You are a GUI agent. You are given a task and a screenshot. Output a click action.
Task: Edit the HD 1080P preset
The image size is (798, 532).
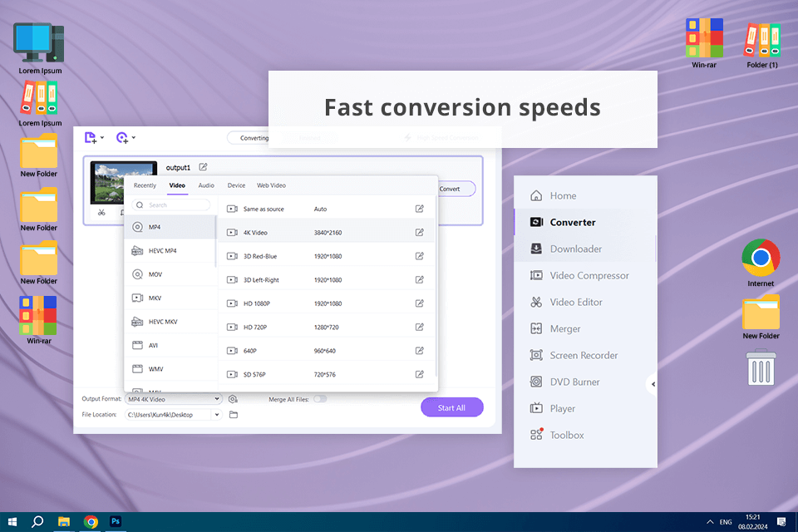pyautogui.click(x=419, y=303)
